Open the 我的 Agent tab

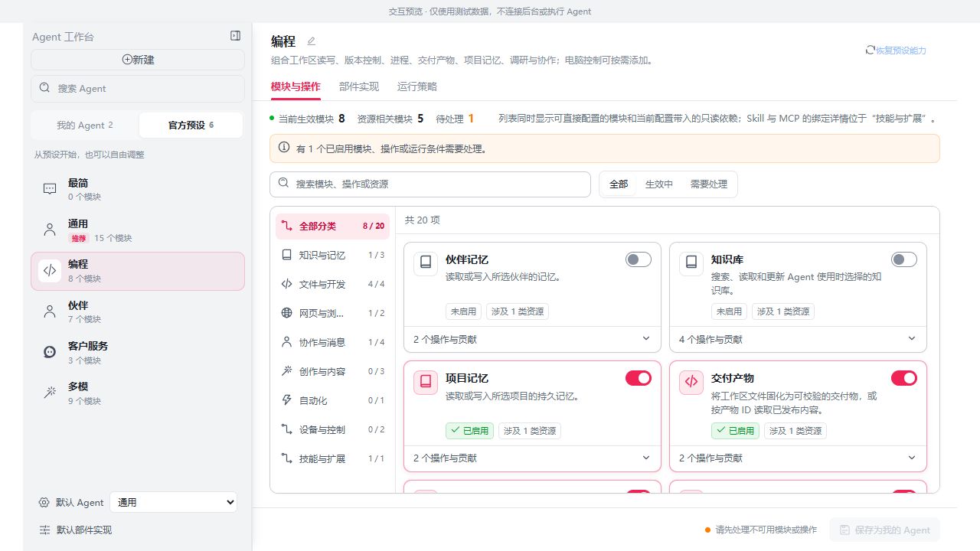click(85, 125)
